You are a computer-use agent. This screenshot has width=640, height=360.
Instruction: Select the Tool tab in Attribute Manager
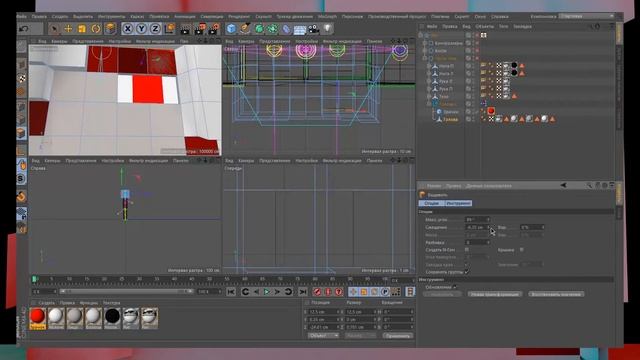458,203
